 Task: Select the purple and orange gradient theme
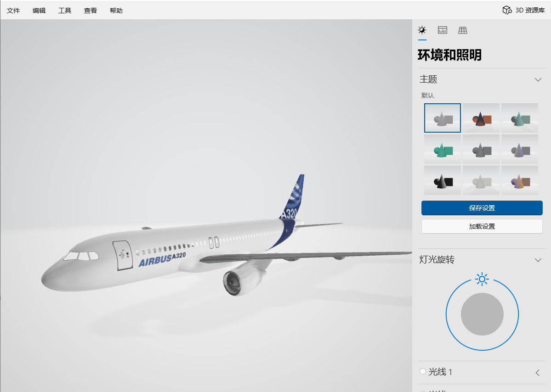click(x=520, y=180)
